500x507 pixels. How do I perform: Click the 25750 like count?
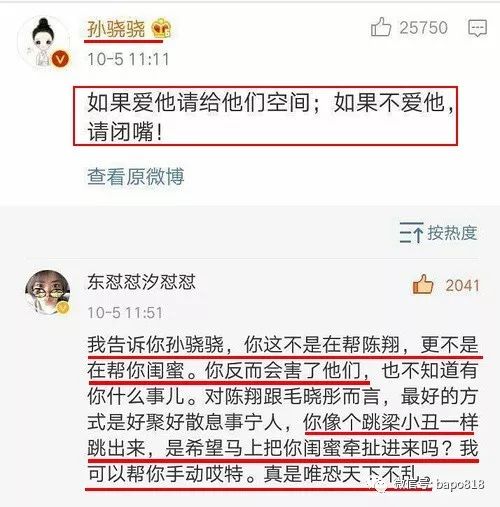pyautogui.click(x=423, y=28)
